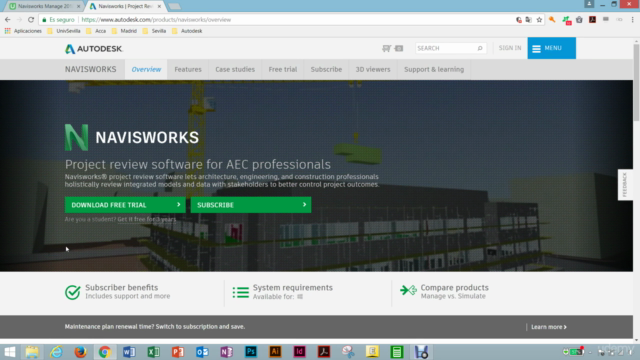This screenshot has height=360, width=640.
Task: Click the translate page icon
Action: click(x=529, y=20)
